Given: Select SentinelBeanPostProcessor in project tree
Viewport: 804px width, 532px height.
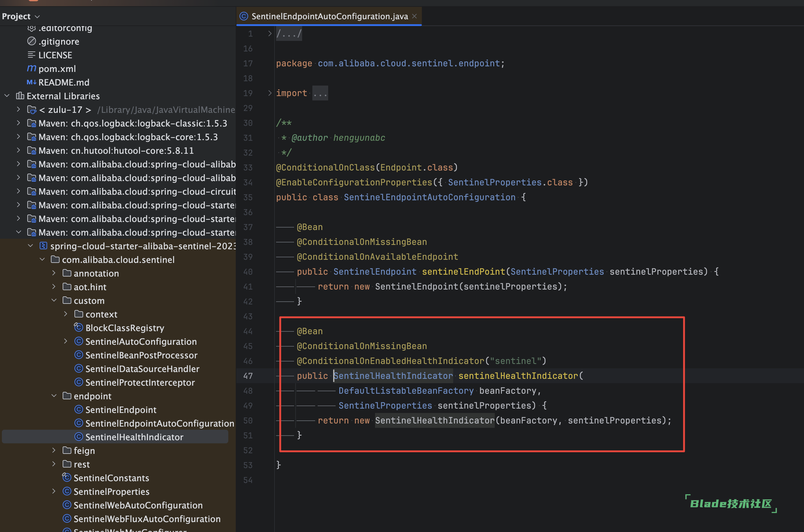Looking at the screenshot, I should [141, 355].
